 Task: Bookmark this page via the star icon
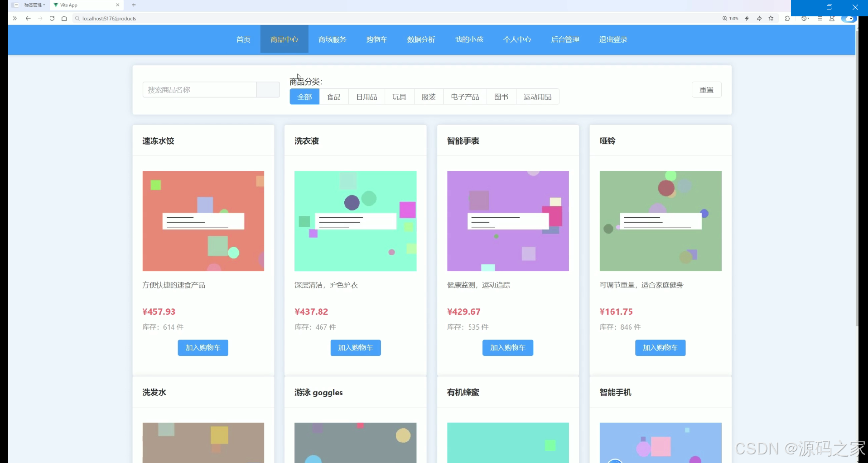point(771,19)
